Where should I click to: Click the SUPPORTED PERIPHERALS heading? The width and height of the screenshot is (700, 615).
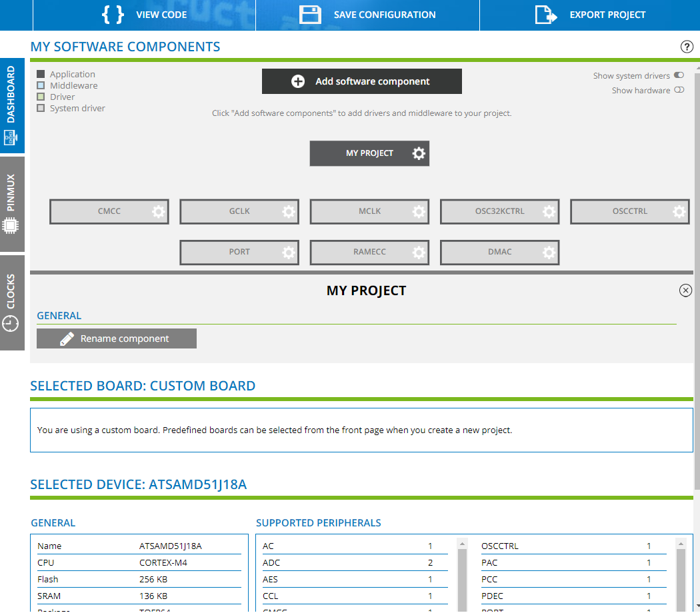click(318, 523)
